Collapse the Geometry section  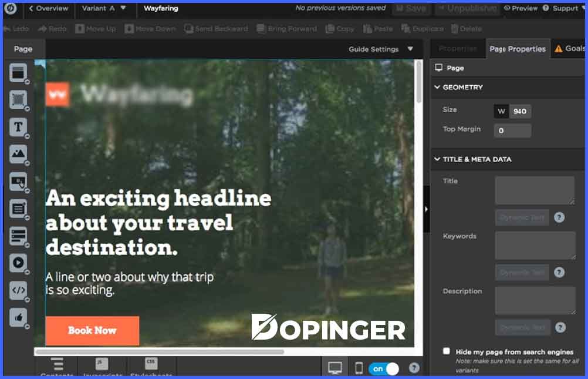coord(437,87)
